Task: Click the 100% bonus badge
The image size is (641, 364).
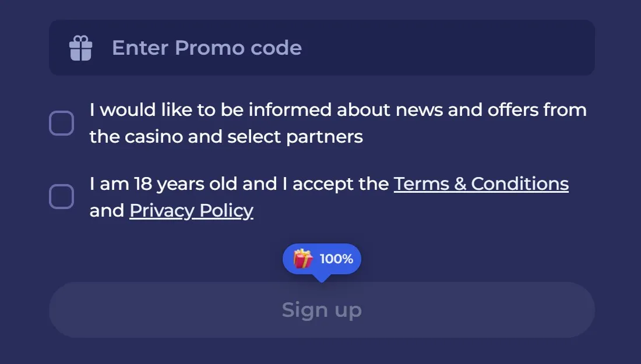Action: [322, 259]
